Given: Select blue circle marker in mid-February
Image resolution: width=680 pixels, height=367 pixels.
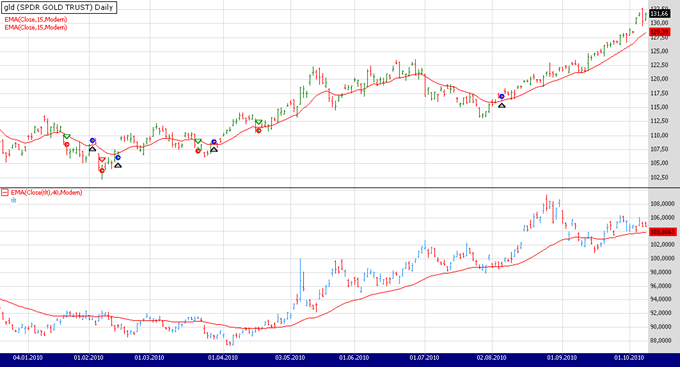Looking at the screenshot, I should click(118, 157).
